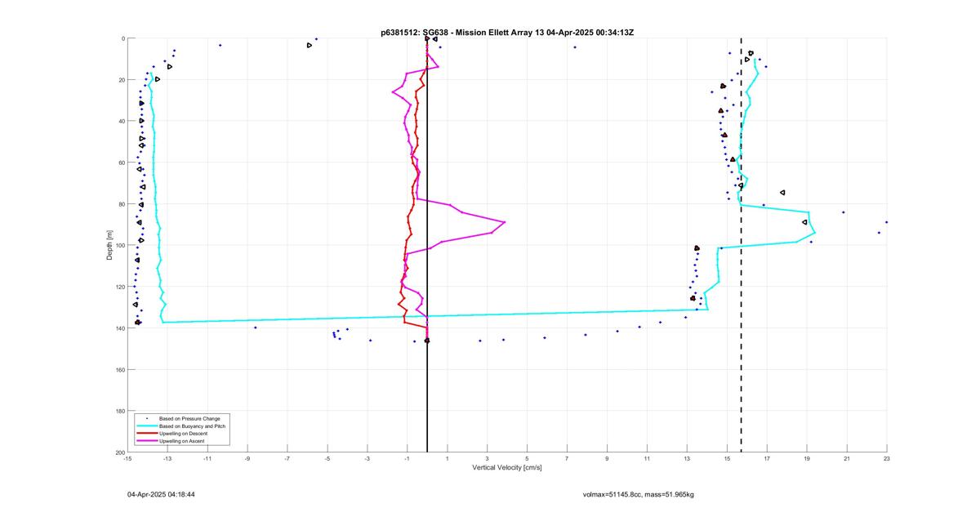Click the x-axis tick label '-13'
This screenshot has width=980, height=508.
[167, 459]
